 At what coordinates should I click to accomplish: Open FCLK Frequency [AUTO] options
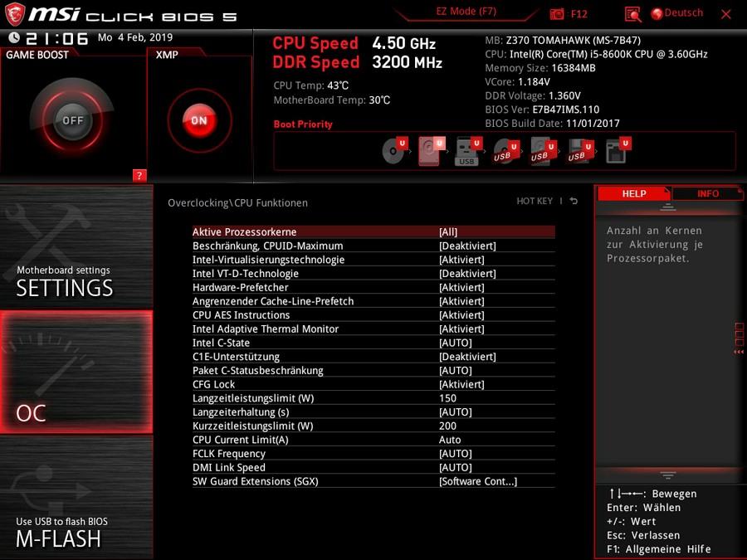pos(373,453)
